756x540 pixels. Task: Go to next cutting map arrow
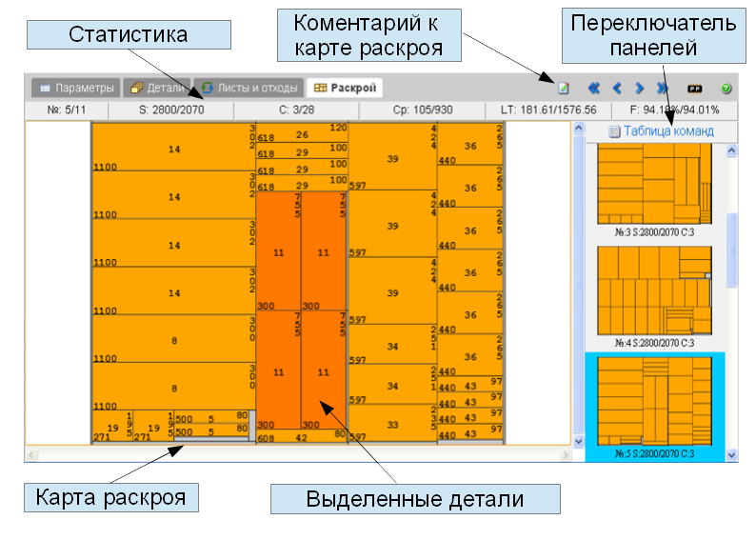[639, 88]
